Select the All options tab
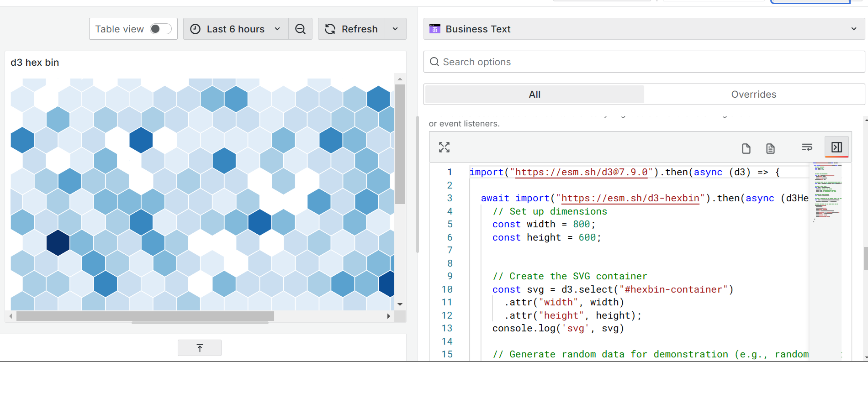Viewport: 868px width, 409px height. click(x=535, y=94)
